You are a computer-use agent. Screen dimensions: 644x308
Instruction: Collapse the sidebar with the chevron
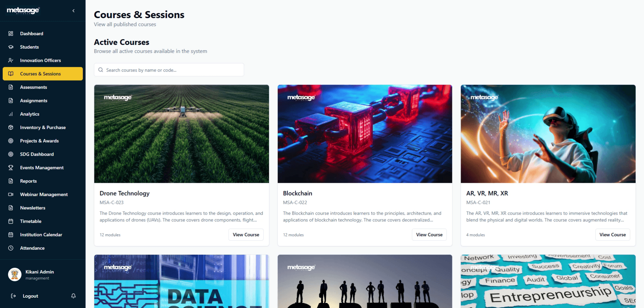pos(74,11)
